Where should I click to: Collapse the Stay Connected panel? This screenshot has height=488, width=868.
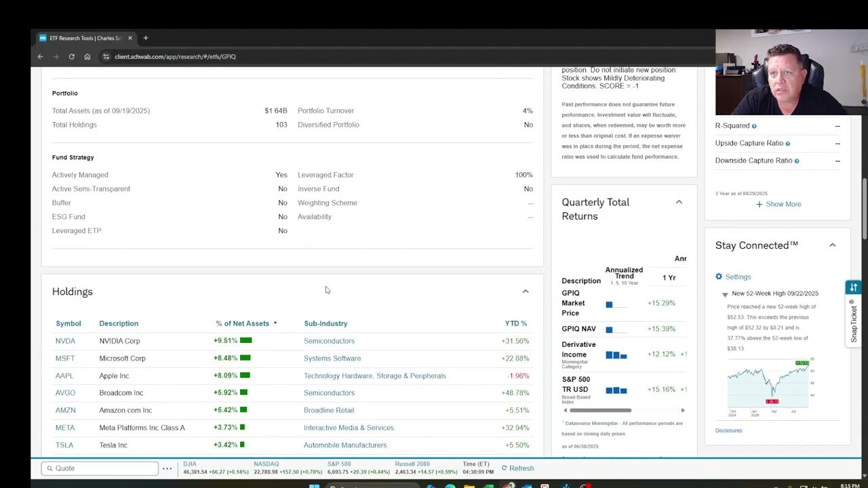click(832, 245)
